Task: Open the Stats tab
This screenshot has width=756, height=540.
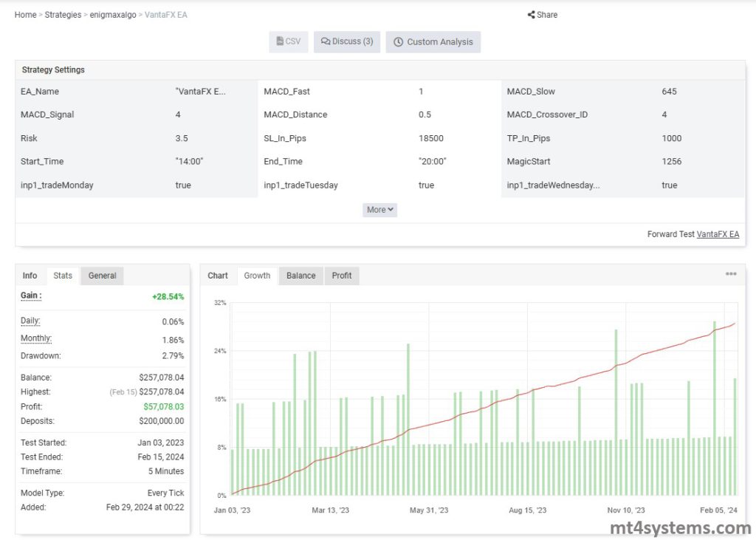Action: (63, 275)
